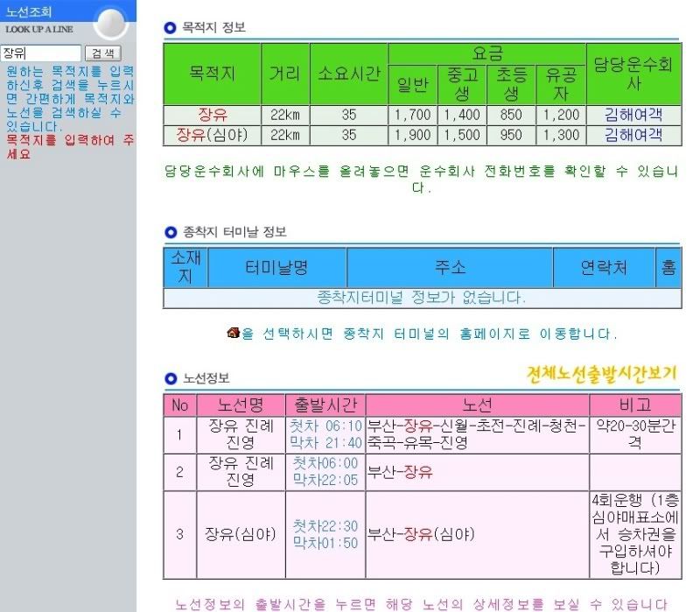Screen dimensions: 700x612
Task: Open route 3 departure time 첫차22:30
Action: coord(325,526)
